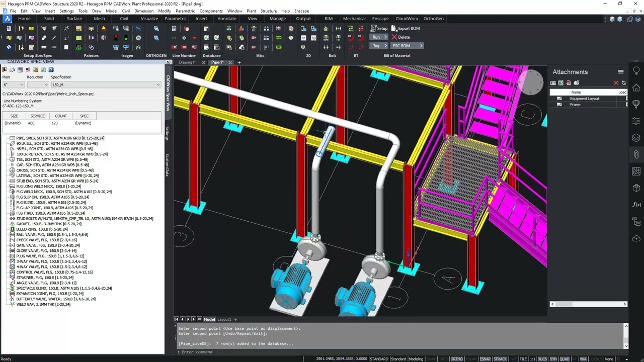Click the home icon on right sidebar
The image size is (644, 362).
pos(636,88)
